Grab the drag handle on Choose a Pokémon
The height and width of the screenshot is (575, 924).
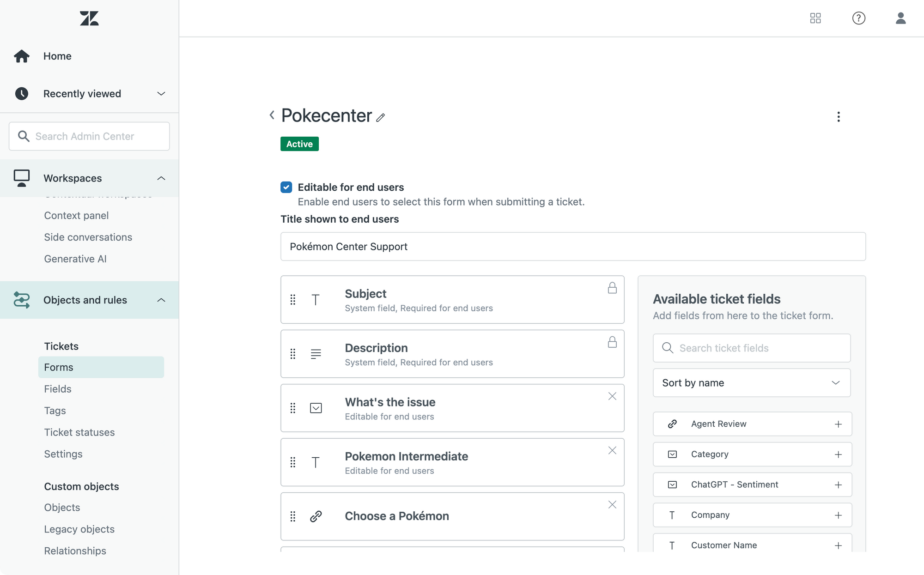tap(292, 516)
